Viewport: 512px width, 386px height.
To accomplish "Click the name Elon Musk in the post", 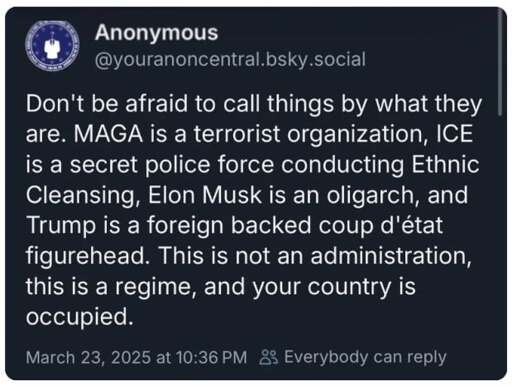I will (x=205, y=195).
